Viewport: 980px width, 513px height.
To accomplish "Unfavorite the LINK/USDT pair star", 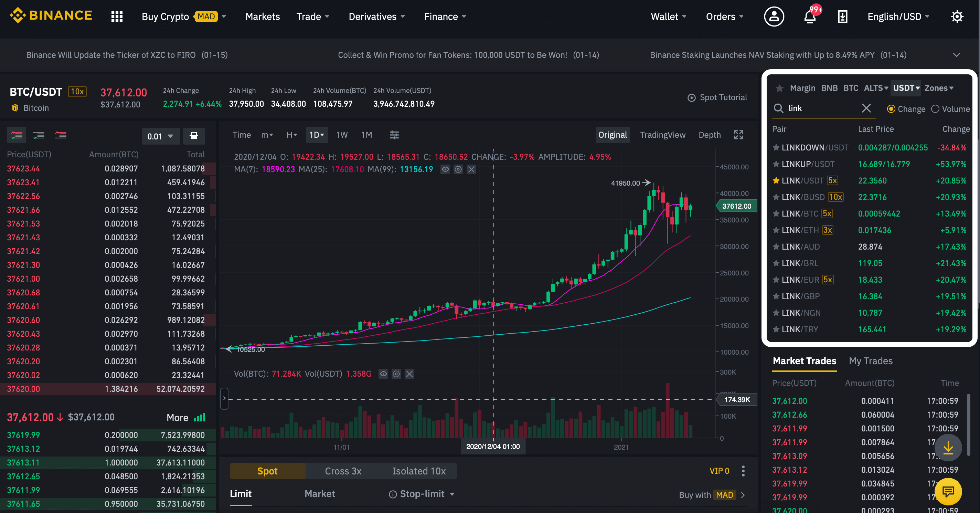I will [776, 181].
